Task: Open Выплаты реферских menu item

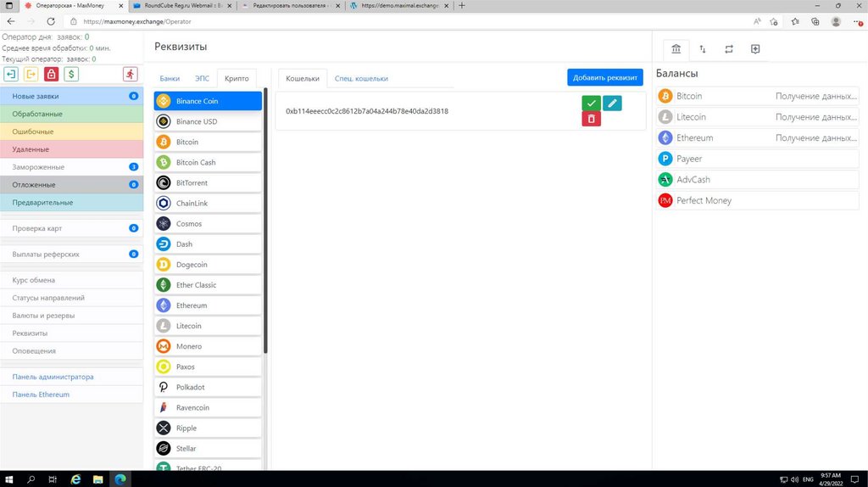Action: tap(71, 255)
